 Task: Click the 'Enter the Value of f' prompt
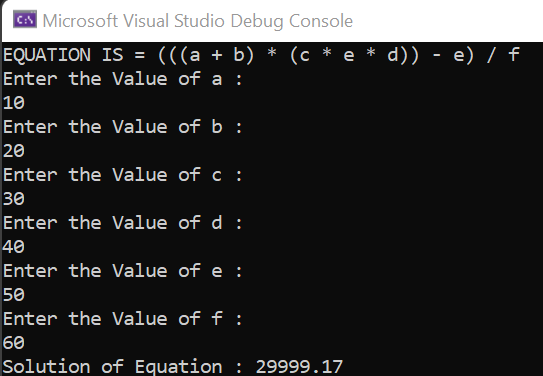pyautogui.click(x=123, y=319)
